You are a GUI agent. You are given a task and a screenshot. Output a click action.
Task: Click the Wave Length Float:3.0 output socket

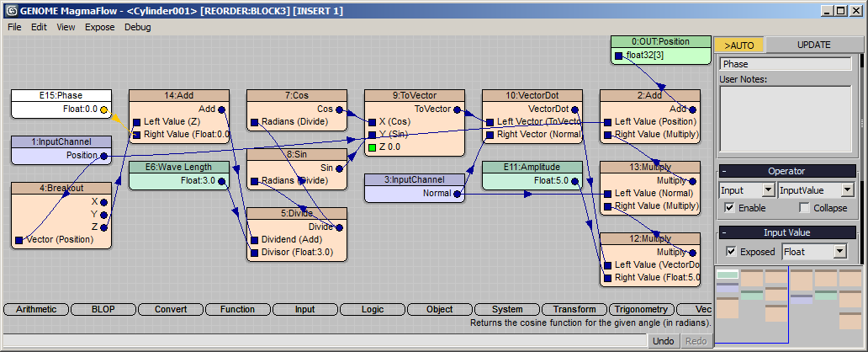pos(221,181)
